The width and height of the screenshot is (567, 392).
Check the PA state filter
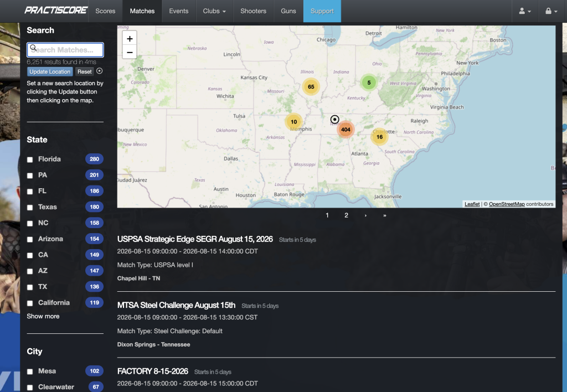coord(30,176)
